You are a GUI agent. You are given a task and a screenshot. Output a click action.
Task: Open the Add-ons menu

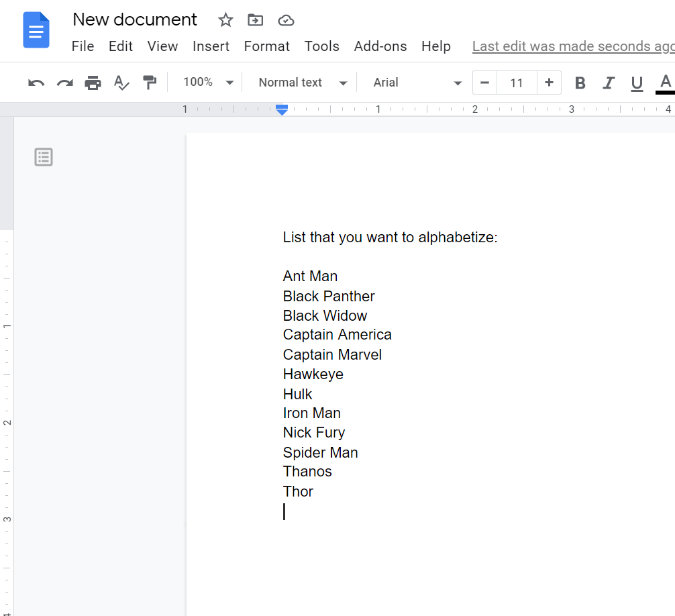tap(380, 46)
